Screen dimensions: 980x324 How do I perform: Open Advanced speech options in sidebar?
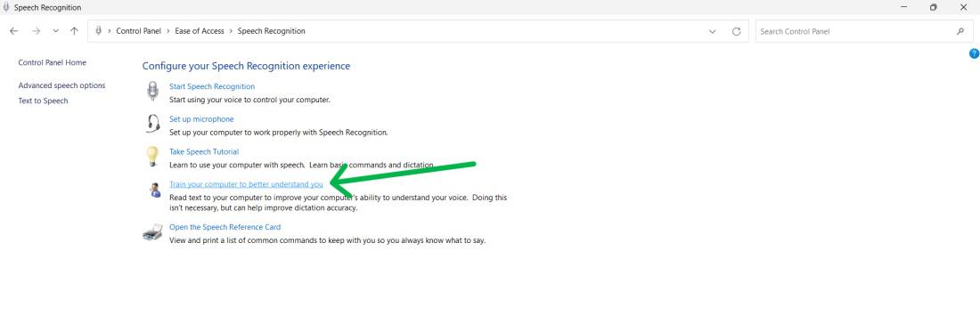(x=61, y=85)
